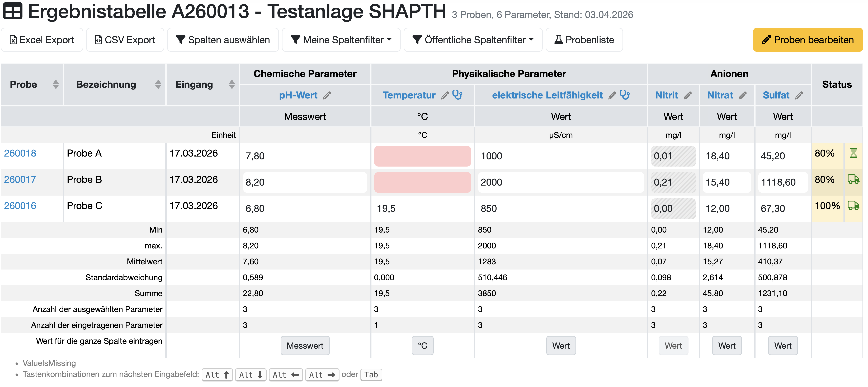Click hourglass status icon for Probe A
This screenshot has height=387, width=868.
pos(853,153)
